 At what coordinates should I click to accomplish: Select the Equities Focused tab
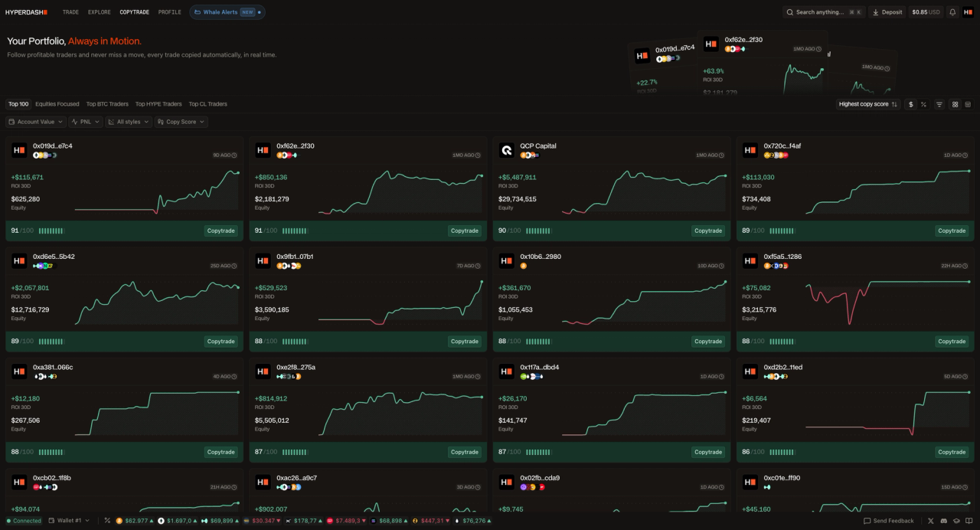[57, 104]
